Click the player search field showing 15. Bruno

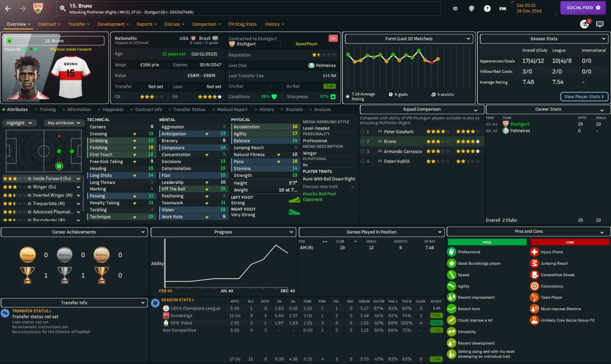249,8
